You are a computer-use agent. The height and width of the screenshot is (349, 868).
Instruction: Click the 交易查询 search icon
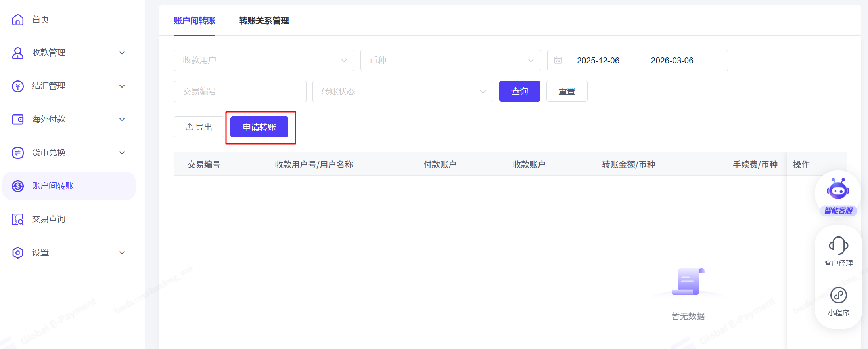(18, 219)
